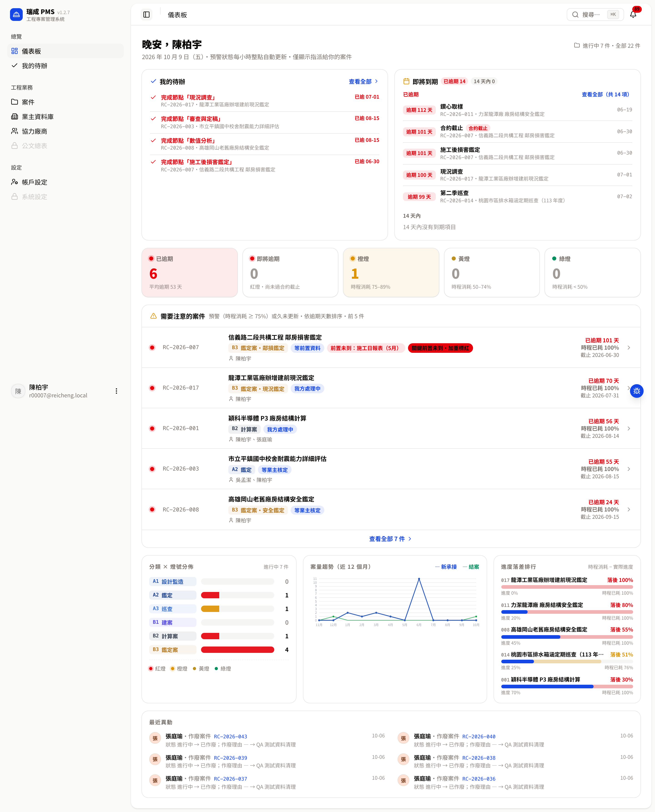
Task: Open the RC-2026-040 case link
Action: tap(479, 737)
